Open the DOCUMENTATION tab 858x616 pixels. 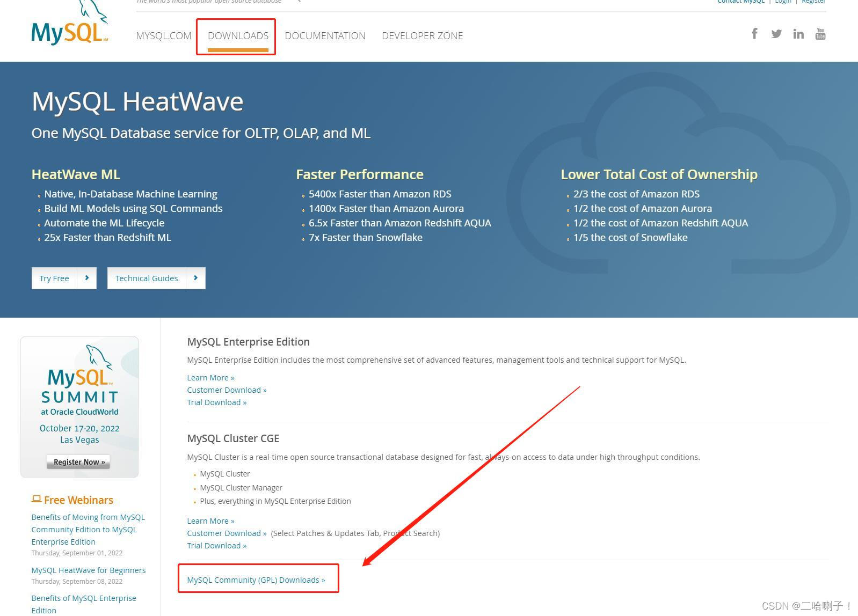325,36
